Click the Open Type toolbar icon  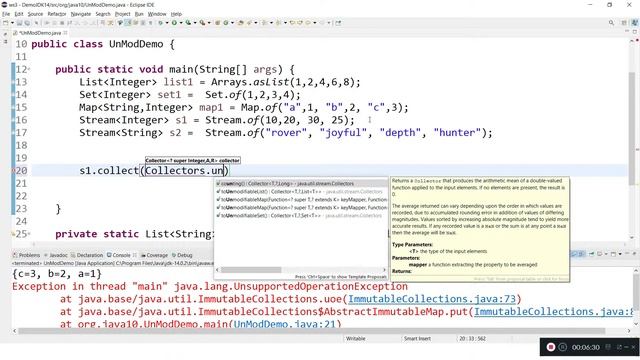coord(241,23)
